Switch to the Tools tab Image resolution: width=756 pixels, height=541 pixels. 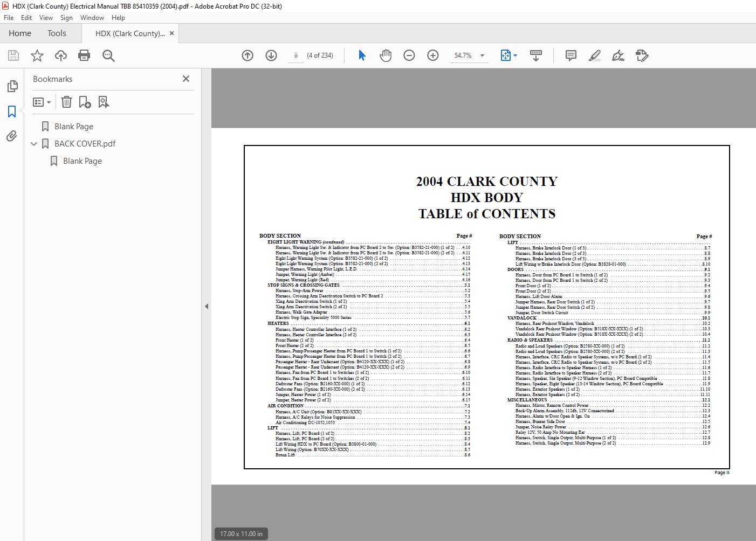coord(57,33)
